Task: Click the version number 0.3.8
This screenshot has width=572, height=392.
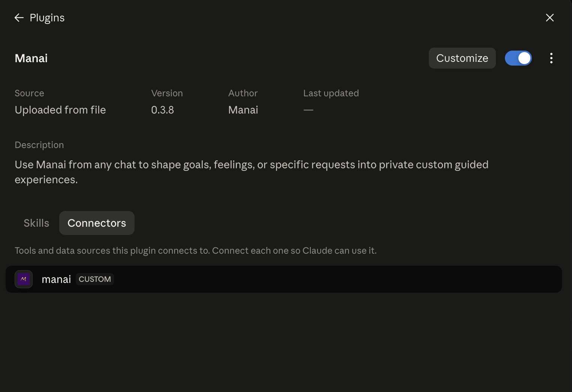Action: click(162, 110)
